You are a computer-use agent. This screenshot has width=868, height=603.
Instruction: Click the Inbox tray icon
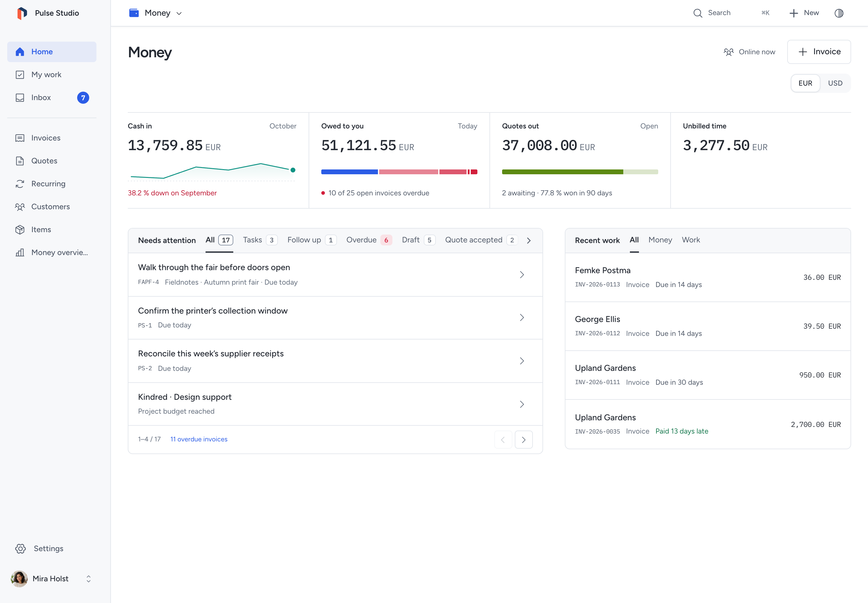click(20, 98)
